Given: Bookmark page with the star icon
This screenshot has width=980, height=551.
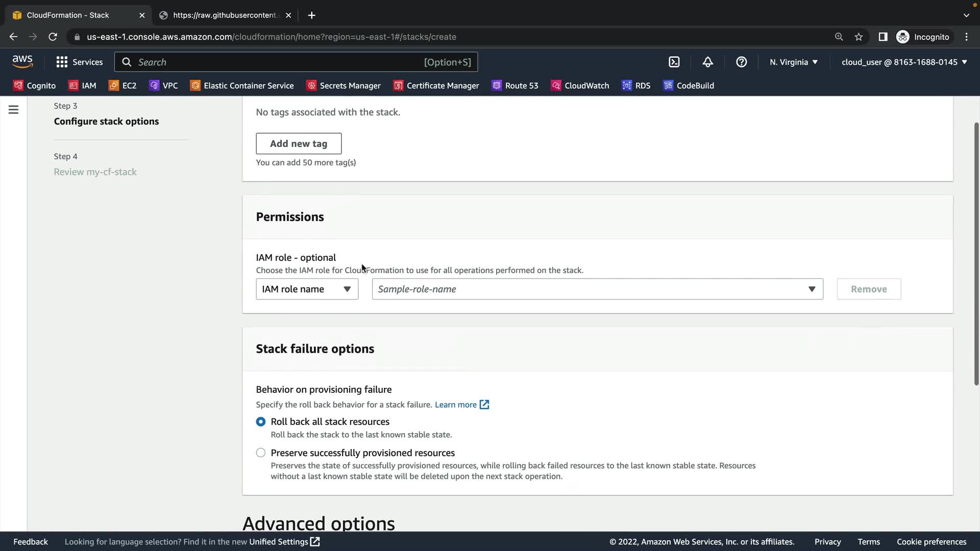Looking at the screenshot, I should 859,37.
